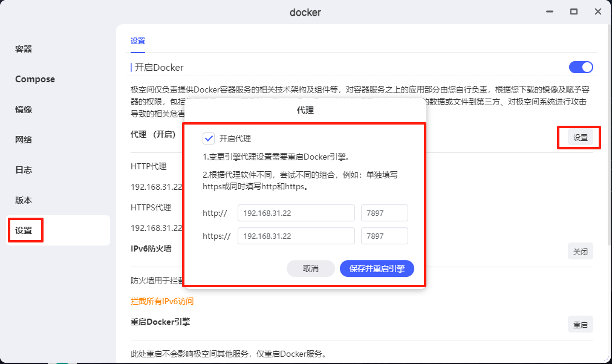Open the 网络 page
Image resolution: width=612 pixels, height=364 pixels.
[24, 140]
